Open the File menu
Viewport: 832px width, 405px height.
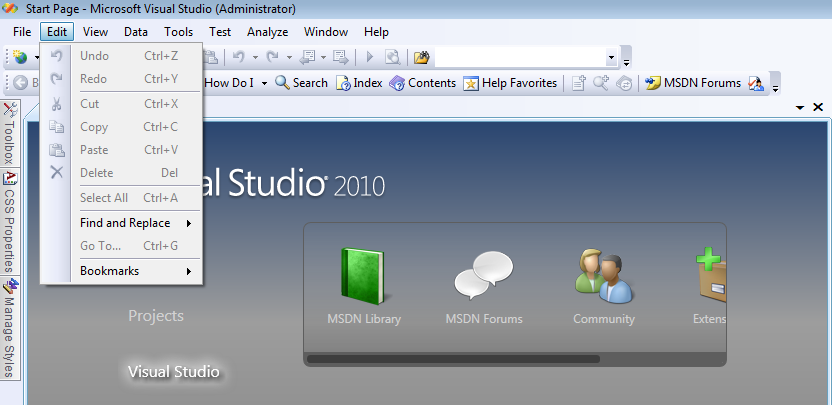coord(22,32)
